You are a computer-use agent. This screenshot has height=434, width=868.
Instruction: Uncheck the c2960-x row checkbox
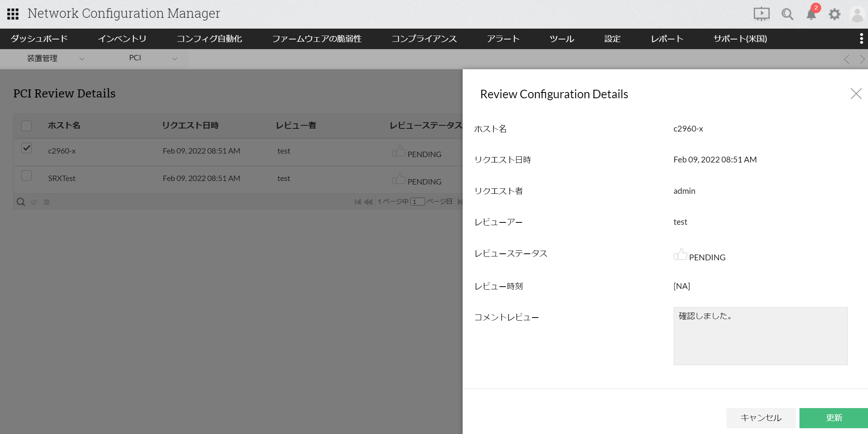point(26,148)
